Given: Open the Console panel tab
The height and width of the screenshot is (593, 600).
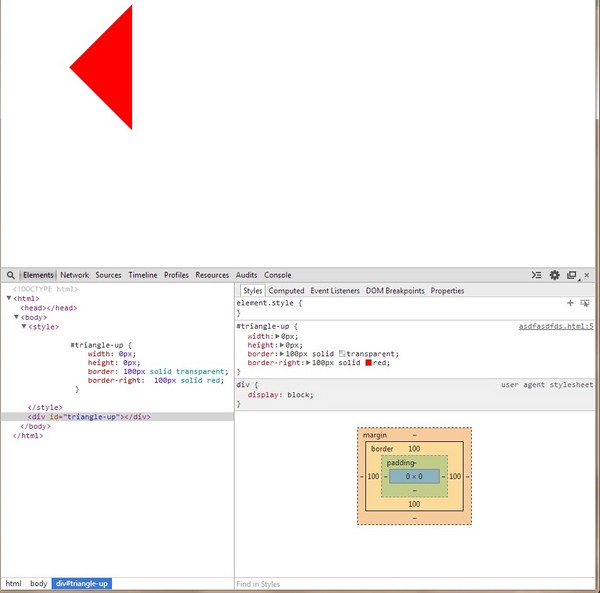Looking at the screenshot, I should pyautogui.click(x=278, y=275).
